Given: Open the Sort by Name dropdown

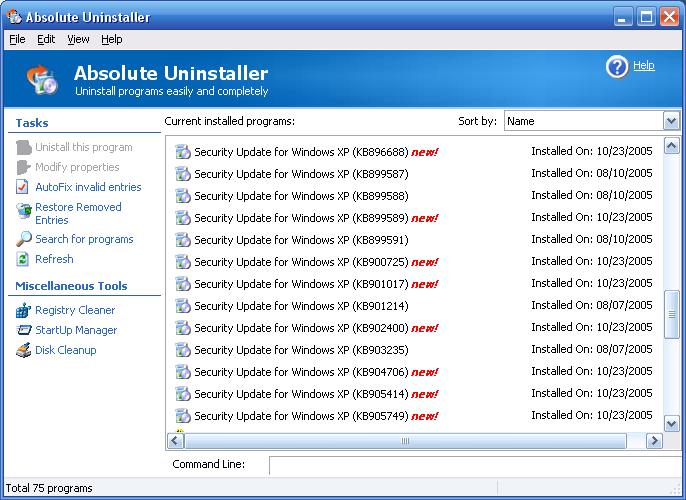Looking at the screenshot, I should pos(672,121).
